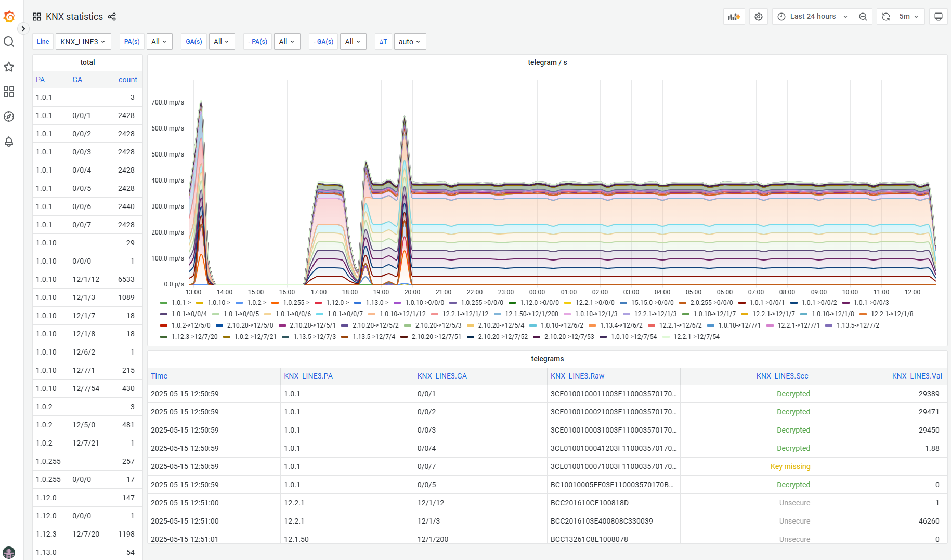The height and width of the screenshot is (560, 951).
Task: Open starred dashboards in the sidebar
Action: 9,67
